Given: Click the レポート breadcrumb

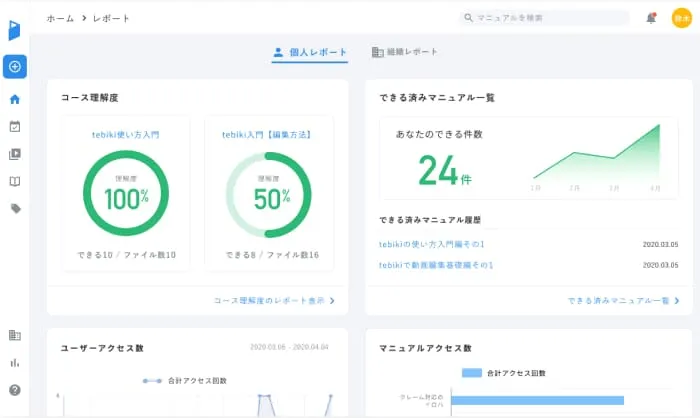Looking at the screenshot, I should coord(111,18).
